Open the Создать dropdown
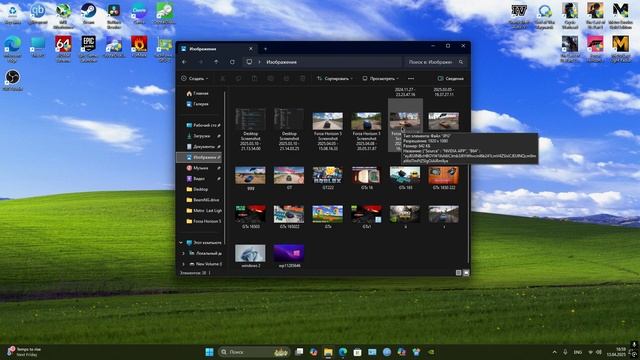This screenshot has width=640, height=360. tap(195, 78)
